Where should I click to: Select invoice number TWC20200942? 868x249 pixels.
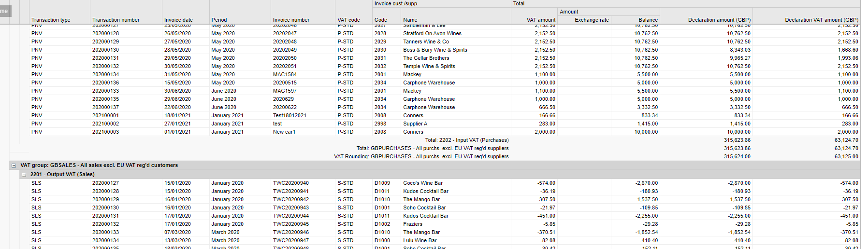[291, 199]
